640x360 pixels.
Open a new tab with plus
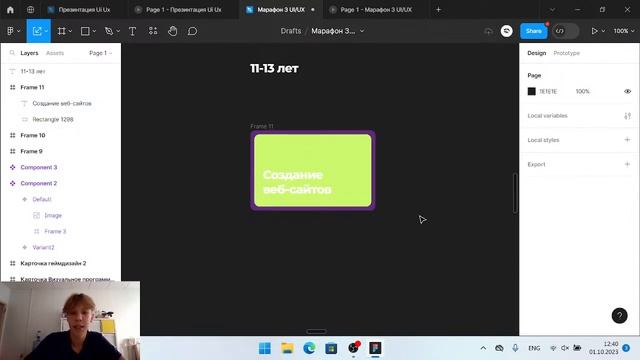438,9
